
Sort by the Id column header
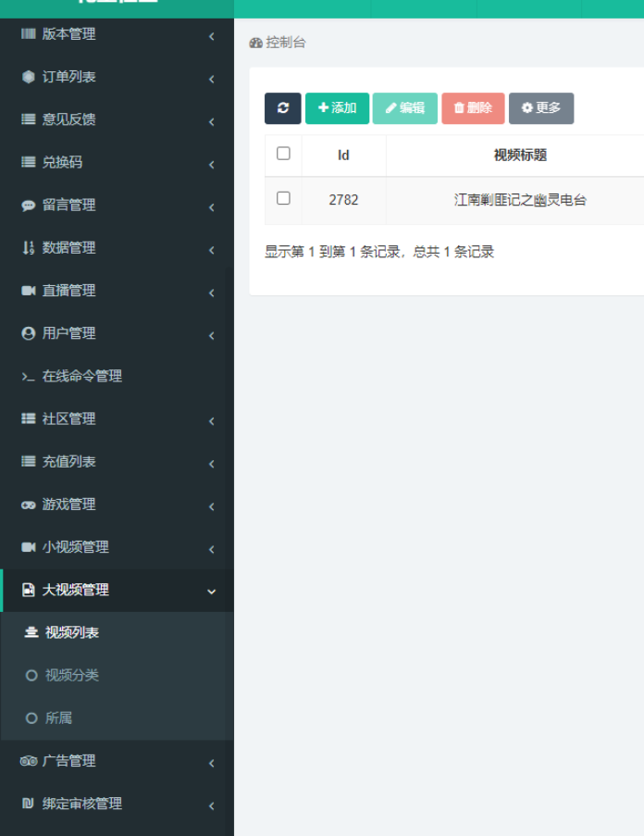[x=343, y=156]
